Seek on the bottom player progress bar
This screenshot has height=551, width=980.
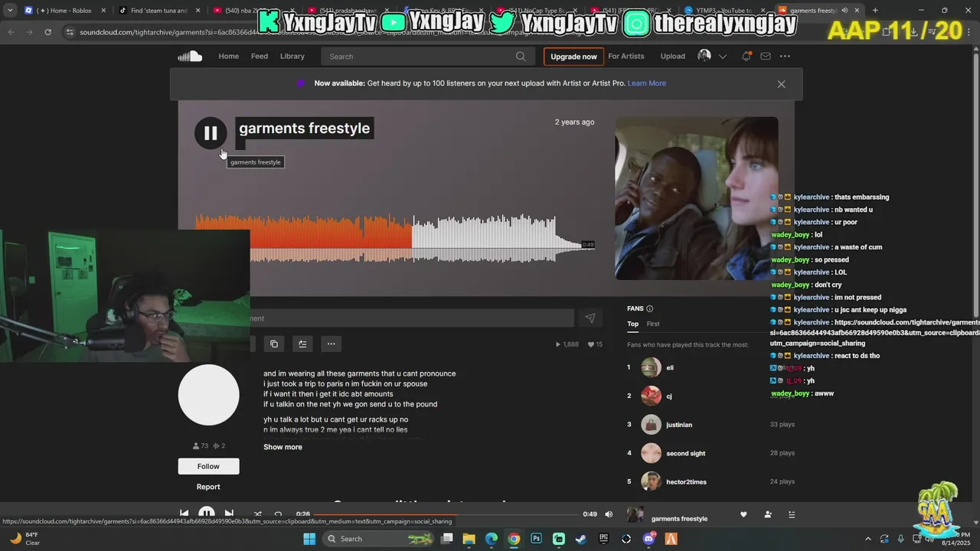click(446, 514)
